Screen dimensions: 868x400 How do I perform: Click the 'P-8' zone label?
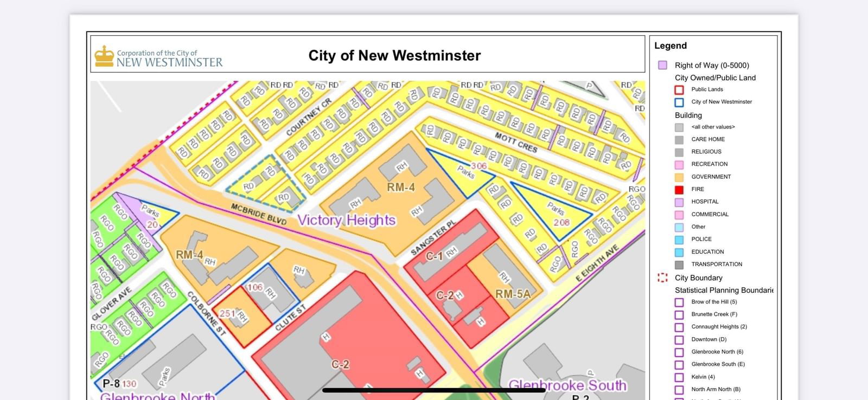(111, 383)
